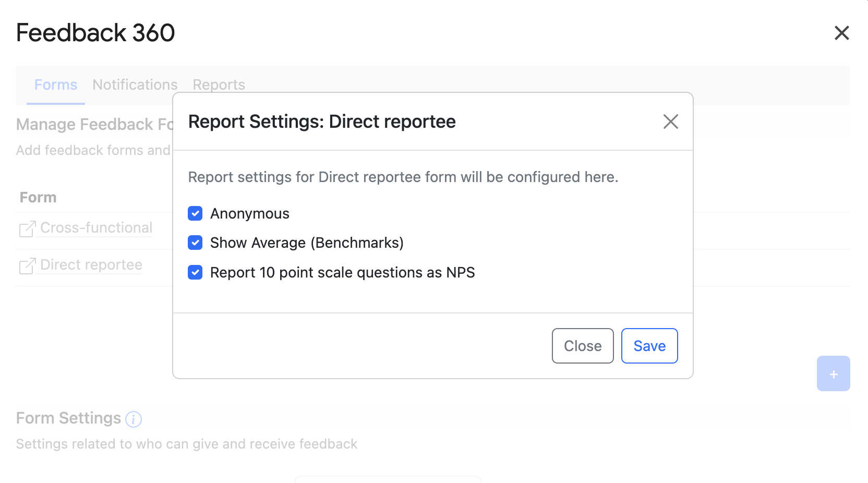
Task: Disable Show Average (Benchmarks)
Action: click(195, 243)
